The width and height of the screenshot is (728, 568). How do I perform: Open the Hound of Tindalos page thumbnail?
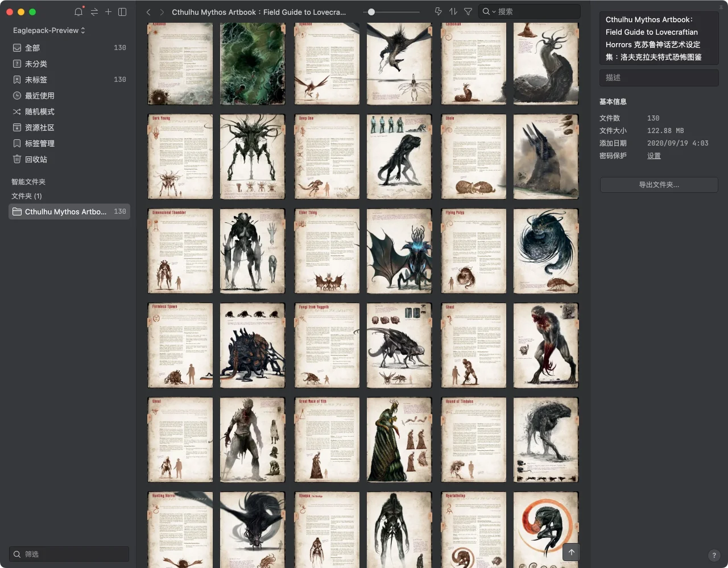474,440
